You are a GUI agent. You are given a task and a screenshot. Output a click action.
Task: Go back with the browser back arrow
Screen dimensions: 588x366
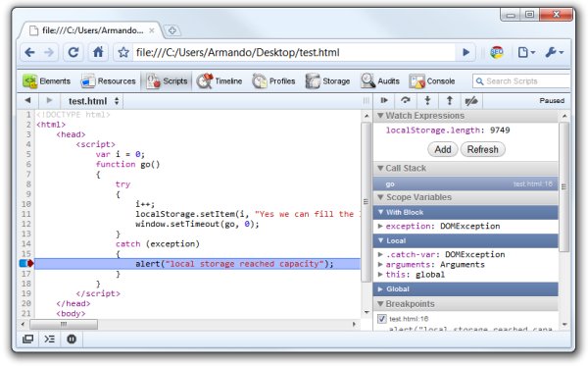pos(29,52)
